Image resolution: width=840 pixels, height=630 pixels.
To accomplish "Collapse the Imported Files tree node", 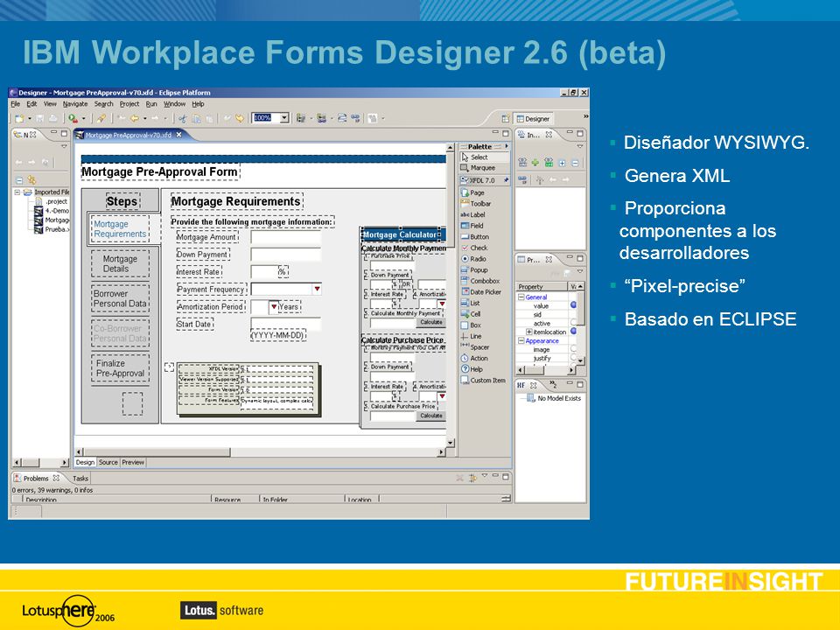I will click(x=17, y=192).
